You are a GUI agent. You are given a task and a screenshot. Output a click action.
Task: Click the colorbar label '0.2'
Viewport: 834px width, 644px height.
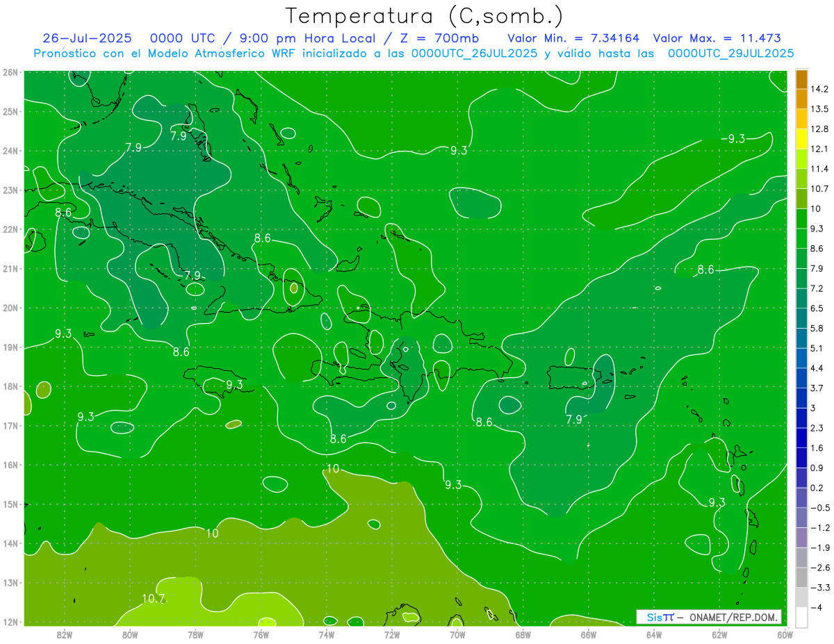click(x=817, y=488)
